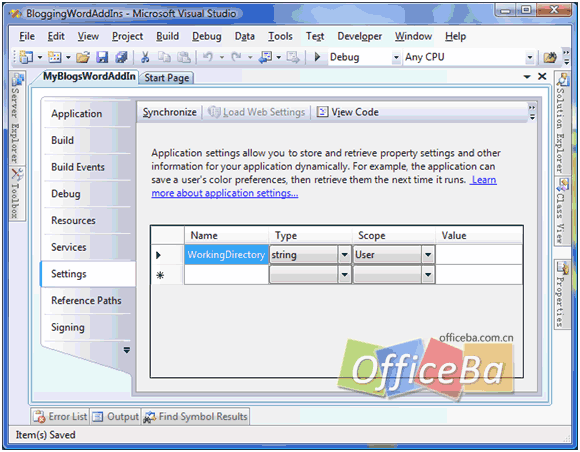The width and height of the screenshot is (580, 452).
Task: Select the MyBlogsWordAddIn document tab
Action: (x=89, y=77)
